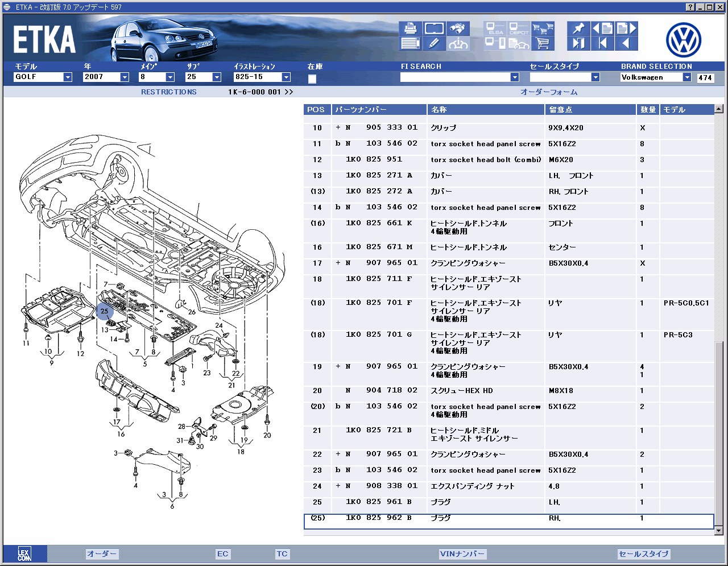
Task: Open the BRAND SELECTION Volkswagen dropdown
Action: coord(687,77)
